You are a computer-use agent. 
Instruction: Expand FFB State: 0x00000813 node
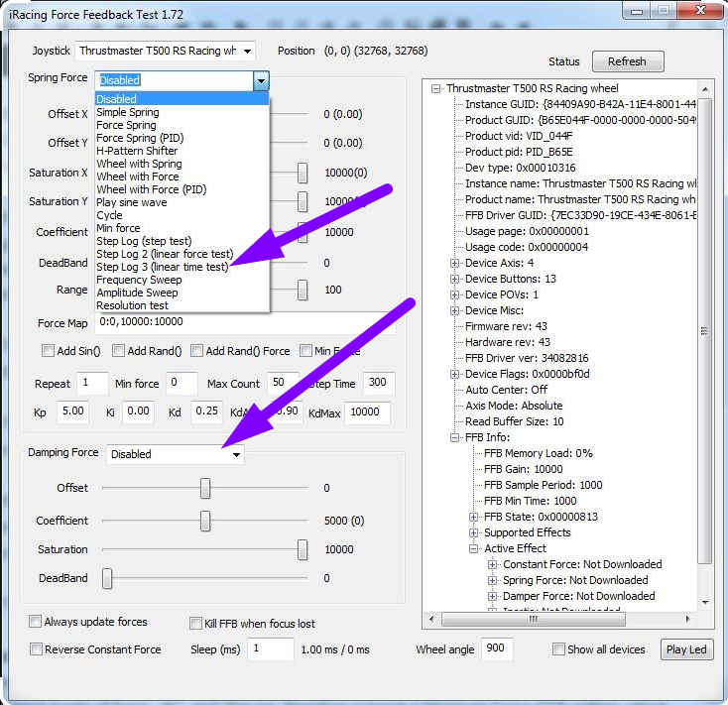pyautogui.click(x=473, y=518)
